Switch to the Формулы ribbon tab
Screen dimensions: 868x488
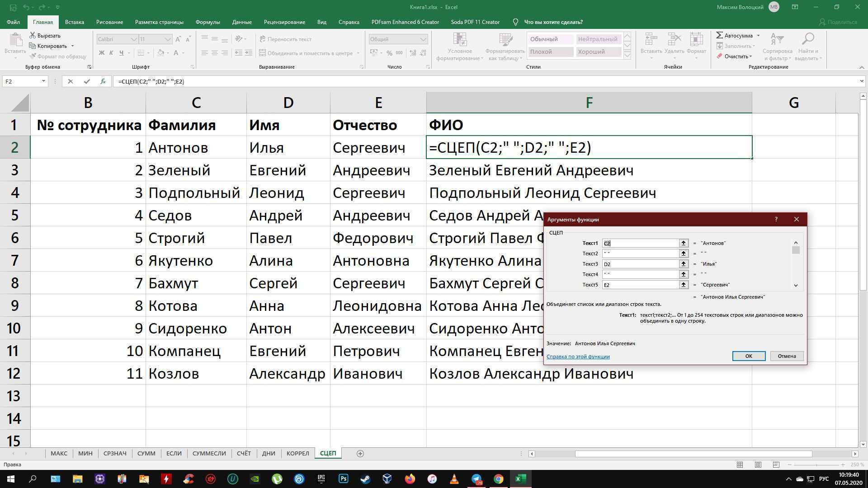coord(207,22)
